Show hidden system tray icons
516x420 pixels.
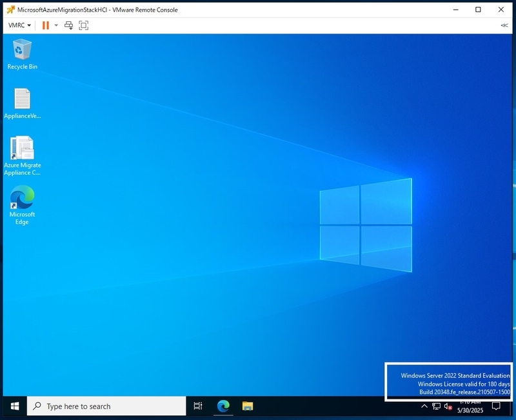coord(424,406)
